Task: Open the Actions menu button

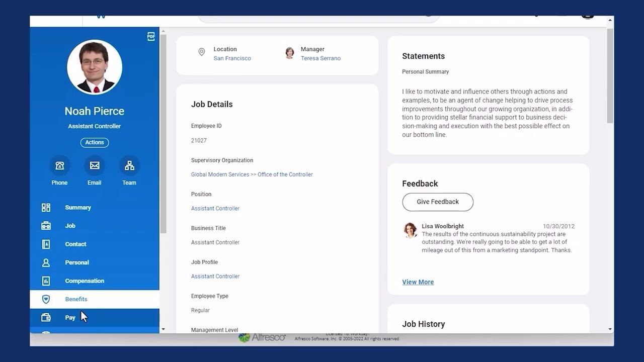Action: pyautogui.click(x=95, y=142)
